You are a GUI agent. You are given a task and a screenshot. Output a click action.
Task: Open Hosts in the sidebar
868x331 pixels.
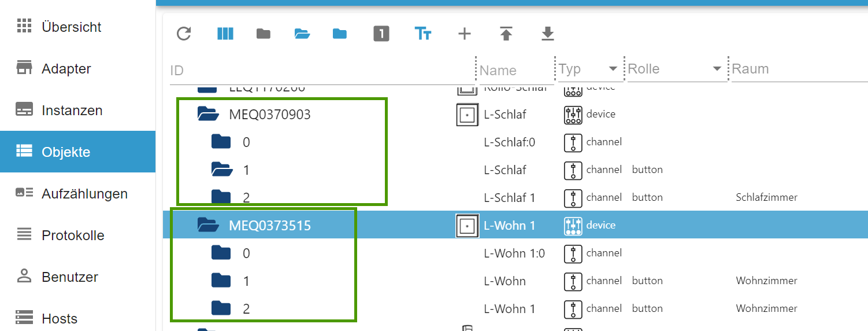coord(77,318)
